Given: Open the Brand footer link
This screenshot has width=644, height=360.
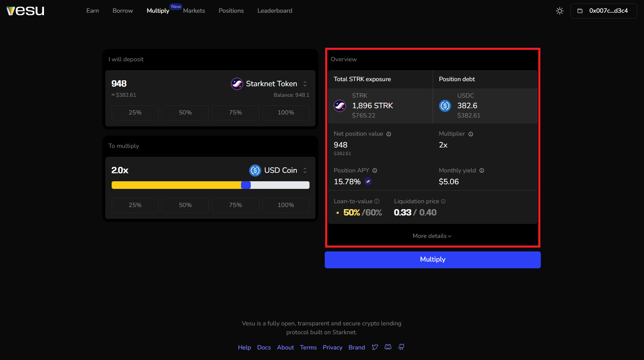Looking at the screenshot, I should coord(356,347).
